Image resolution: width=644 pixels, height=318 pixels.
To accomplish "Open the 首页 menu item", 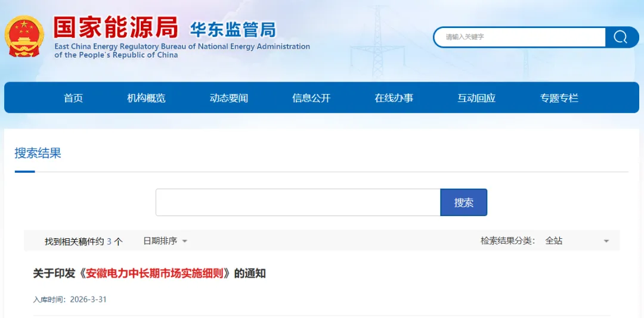I will [x=73, y=98].
